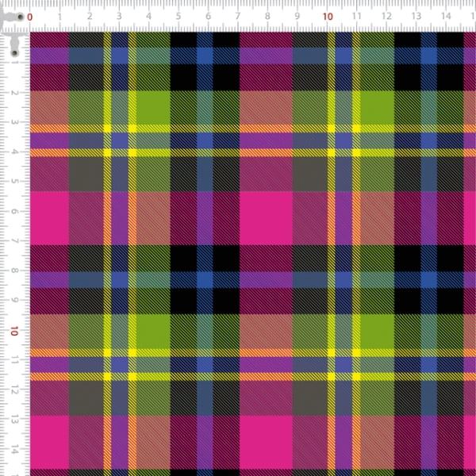Click the number 4 on horizontal ruler
The image size is (476, 476).
click(149, 17)
